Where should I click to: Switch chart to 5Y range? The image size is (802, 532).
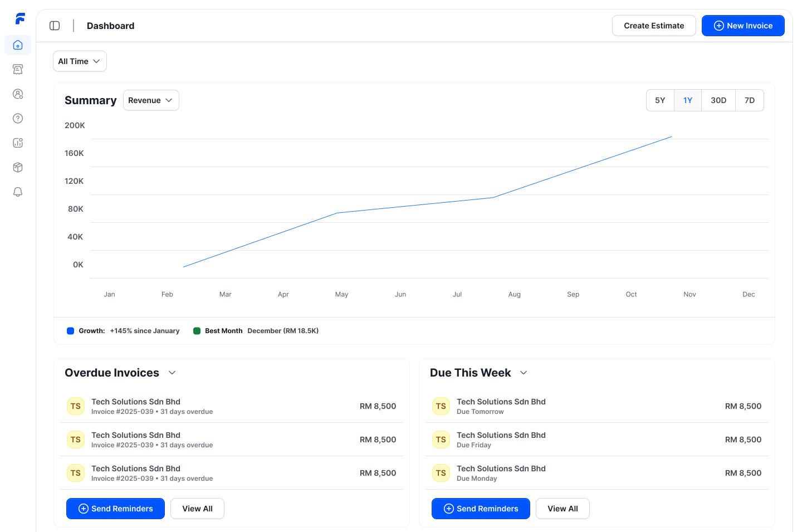(x=660, y=100)
